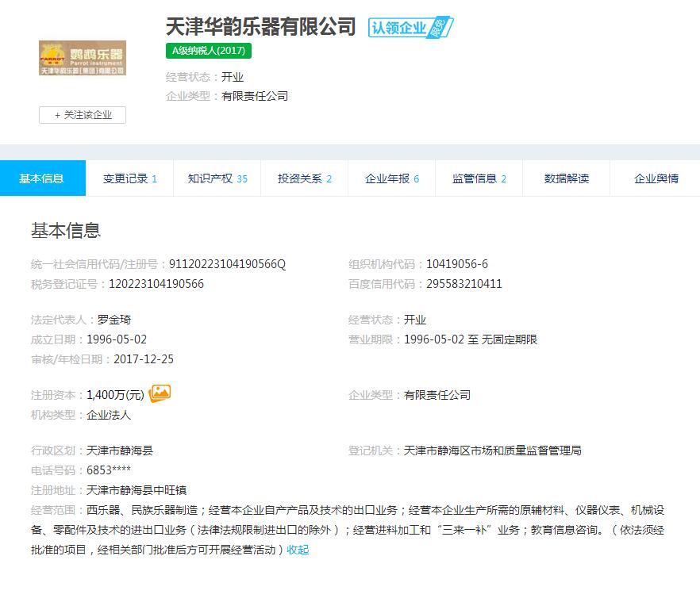Click registered capital 1,400万(元)
The height and width of the screenshot is (602, 700).
(115, 395)
